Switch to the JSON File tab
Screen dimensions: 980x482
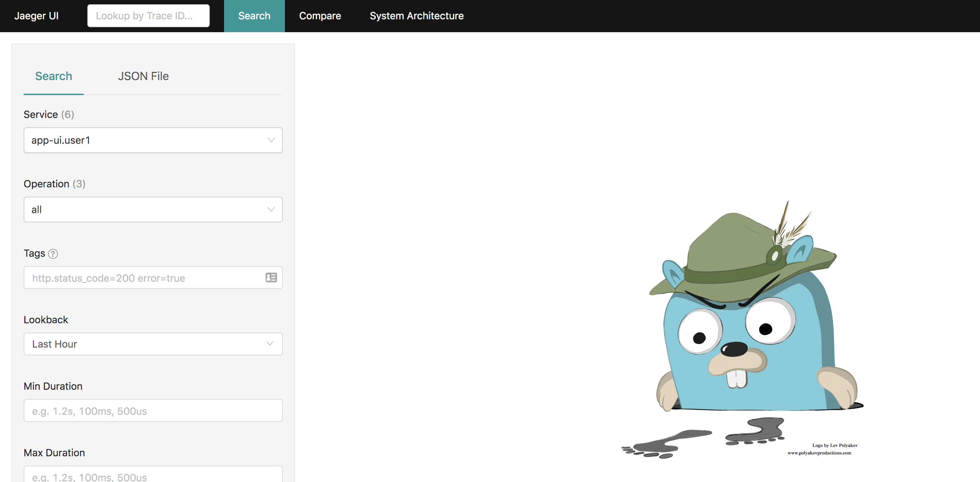point(143,77)
